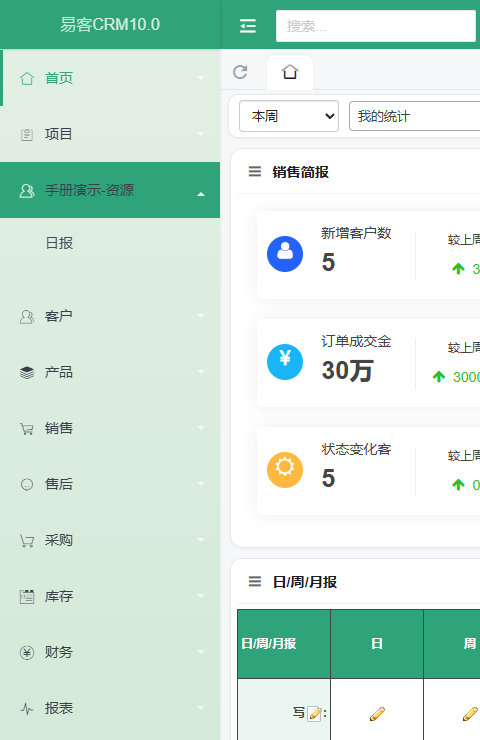
Task: Open the 我的统计 selector
Action: coord(414,116)
